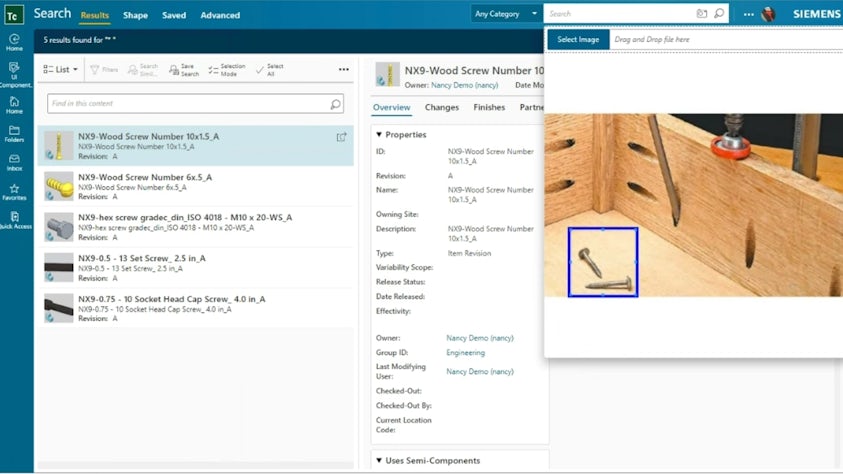Click the '5 results found for' text
The width and height of the screenshot is (843, 474).
click(x=79, y=40)
